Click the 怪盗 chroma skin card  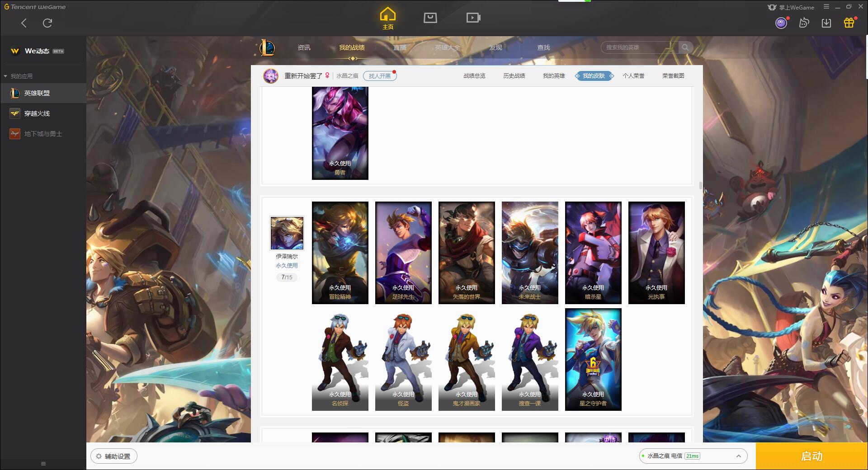pyautogui.click(x=403, y=360)
